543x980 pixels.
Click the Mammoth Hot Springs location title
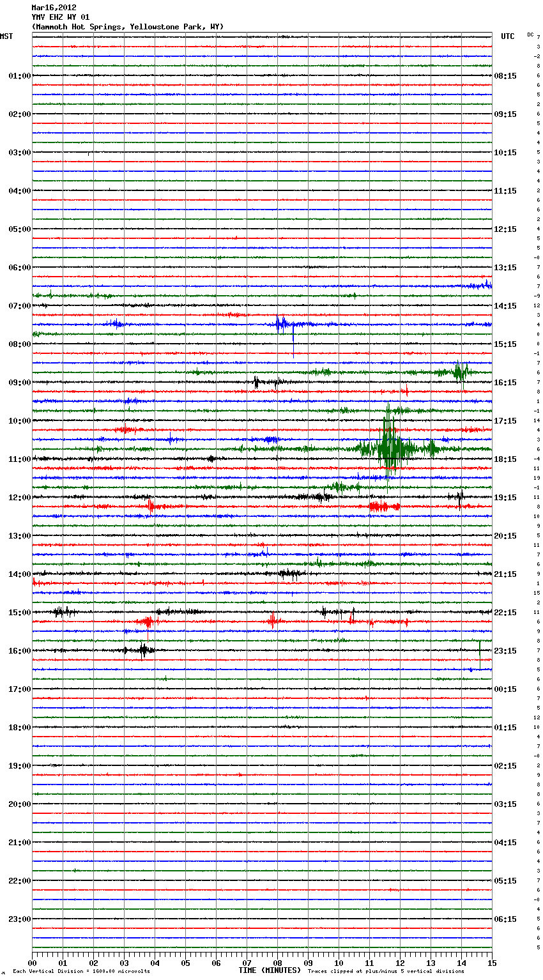click(128, 27)
